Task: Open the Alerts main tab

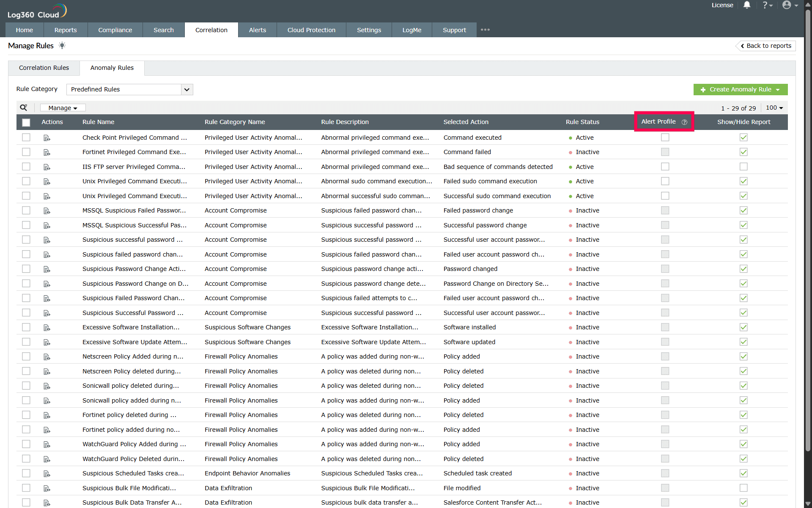Action: [x=257, y=30]
